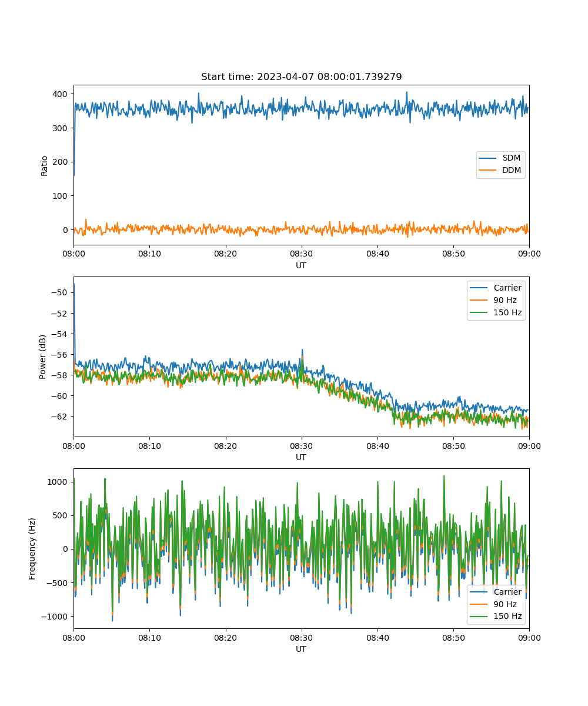Click the 08:50 tick under the Frequency plot
Viewport: 588px width, 706px height.
(x=453, y=638)
